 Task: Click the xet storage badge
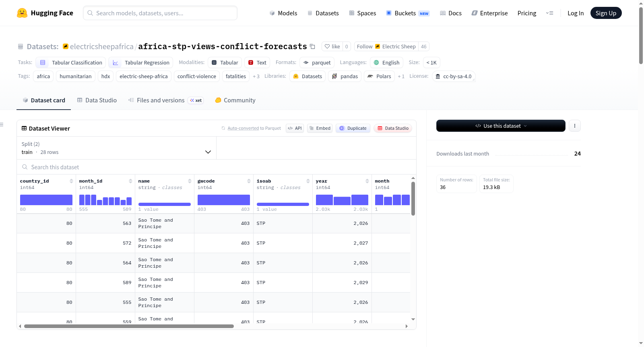[196, 100]
